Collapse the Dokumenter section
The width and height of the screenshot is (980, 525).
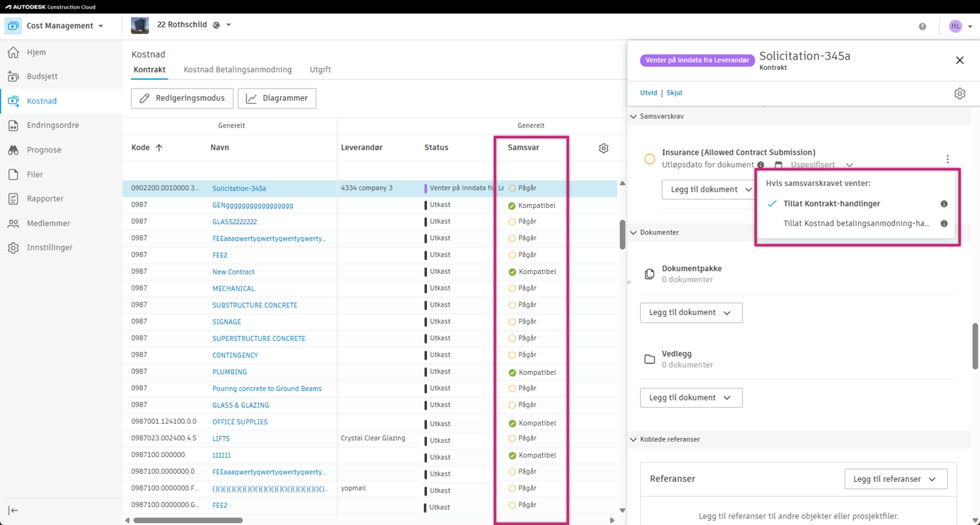[634, 233]
